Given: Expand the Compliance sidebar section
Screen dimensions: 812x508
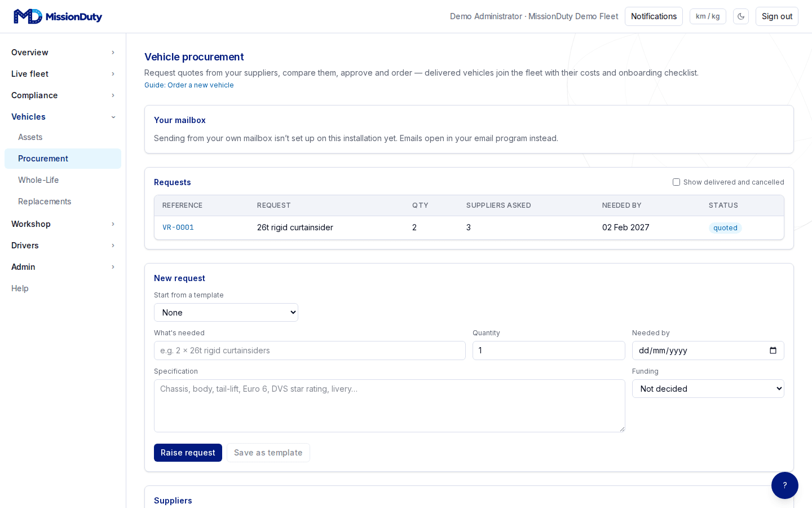Looking at the screenshot, I should (x=63, y=95).
